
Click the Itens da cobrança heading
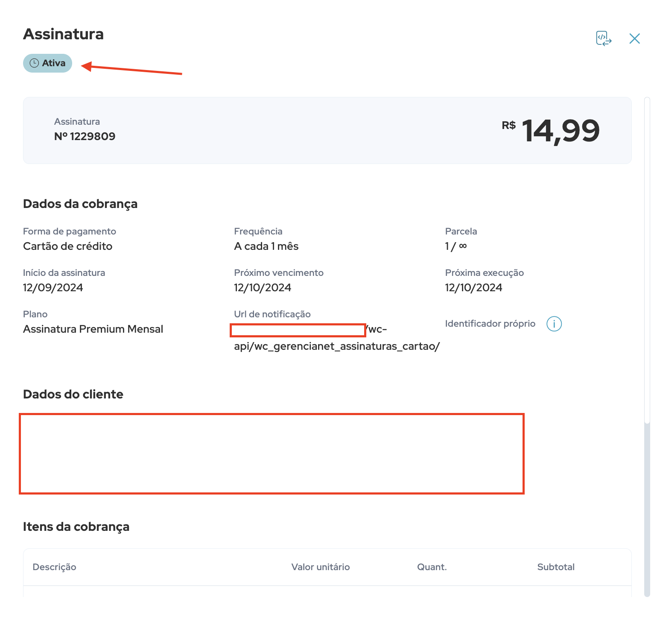tap(76, 527)
